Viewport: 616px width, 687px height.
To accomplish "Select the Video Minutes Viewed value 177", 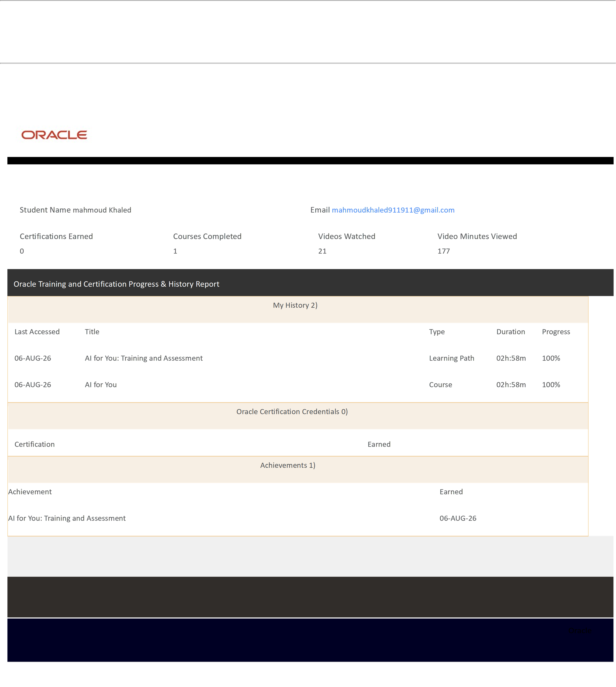I will click(x=443, y=251).
